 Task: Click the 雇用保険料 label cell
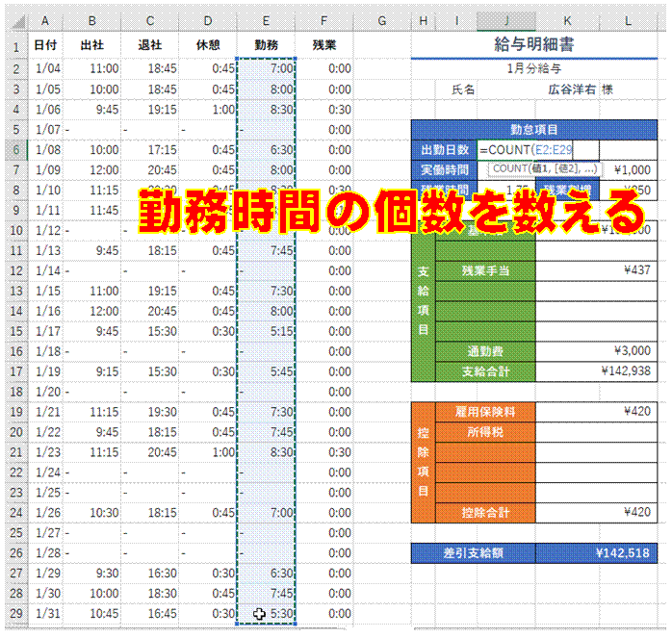pyautogui.click(x=485, y=412)
